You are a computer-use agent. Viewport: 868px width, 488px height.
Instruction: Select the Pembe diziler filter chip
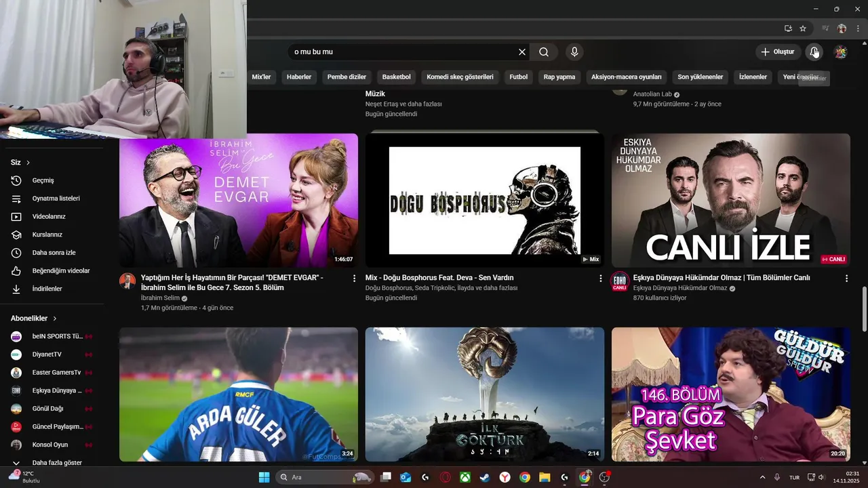347,77
